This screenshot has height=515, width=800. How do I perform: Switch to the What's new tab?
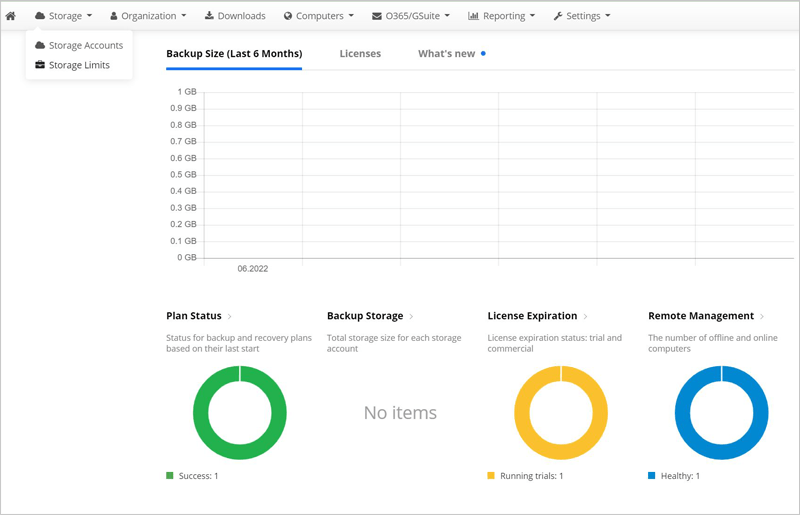(x=446, y=54)
